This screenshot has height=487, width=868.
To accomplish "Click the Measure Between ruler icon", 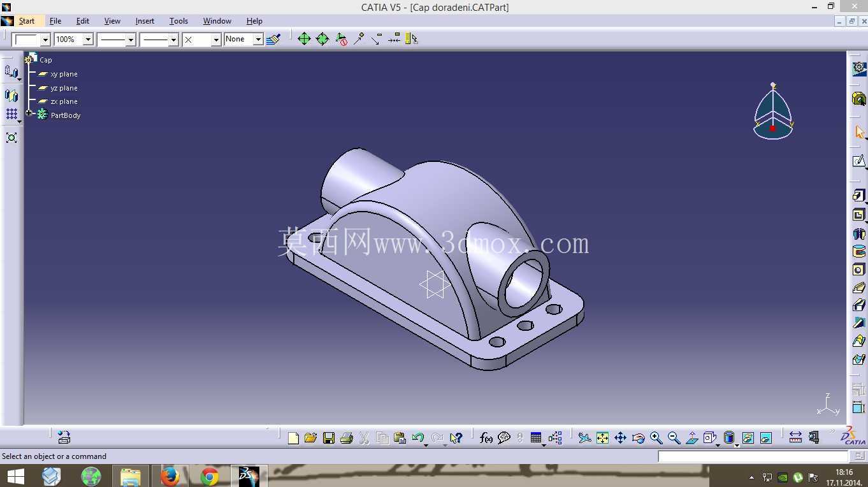I will [x=795, y=437].
